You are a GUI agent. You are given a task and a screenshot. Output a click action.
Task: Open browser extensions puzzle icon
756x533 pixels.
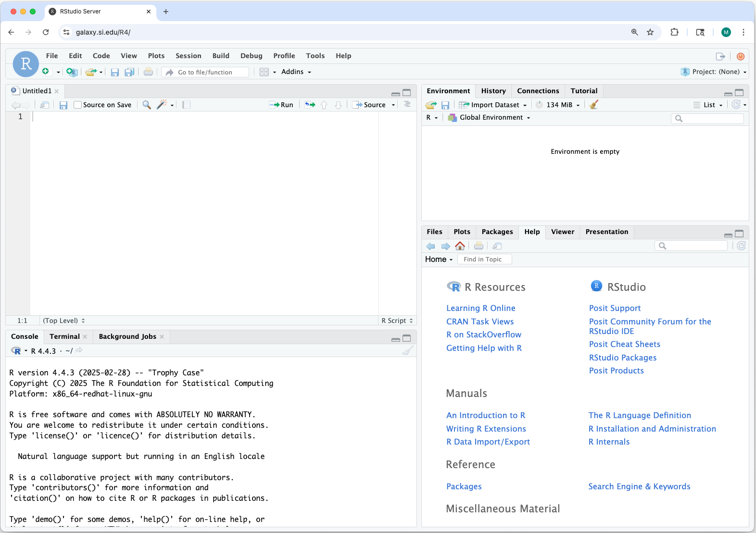(675, 32)
